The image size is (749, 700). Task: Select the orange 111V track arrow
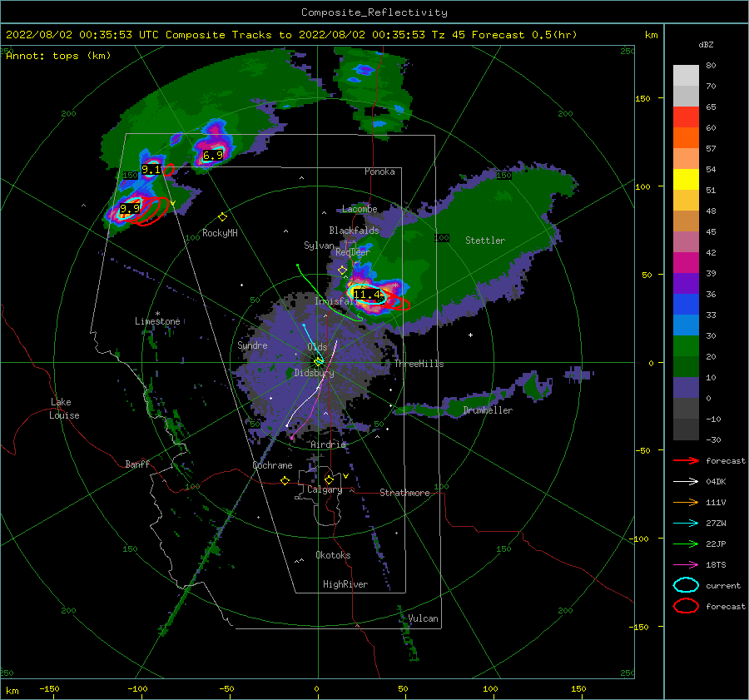(x=686, y=502)
